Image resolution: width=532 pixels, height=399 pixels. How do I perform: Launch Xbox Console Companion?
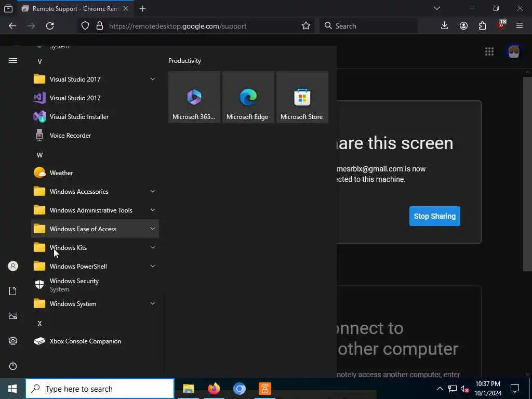coord(95,341)
